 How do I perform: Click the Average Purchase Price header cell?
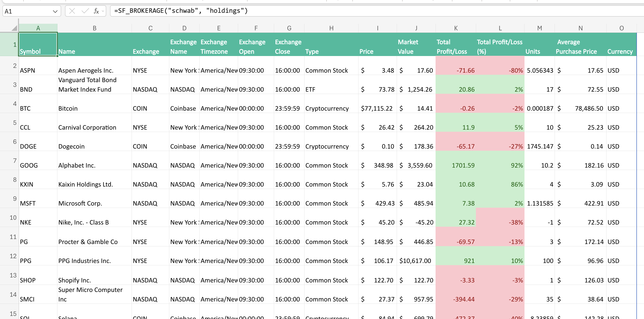580,45
